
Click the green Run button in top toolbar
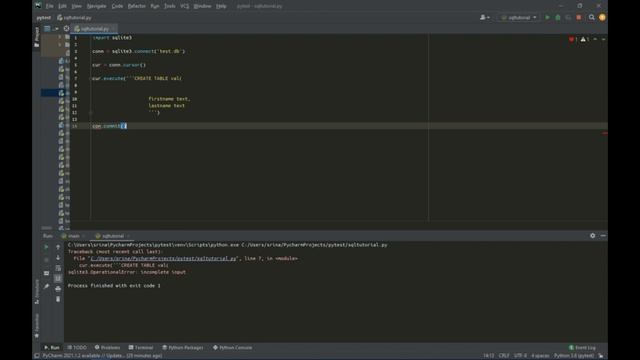(547, 18)
